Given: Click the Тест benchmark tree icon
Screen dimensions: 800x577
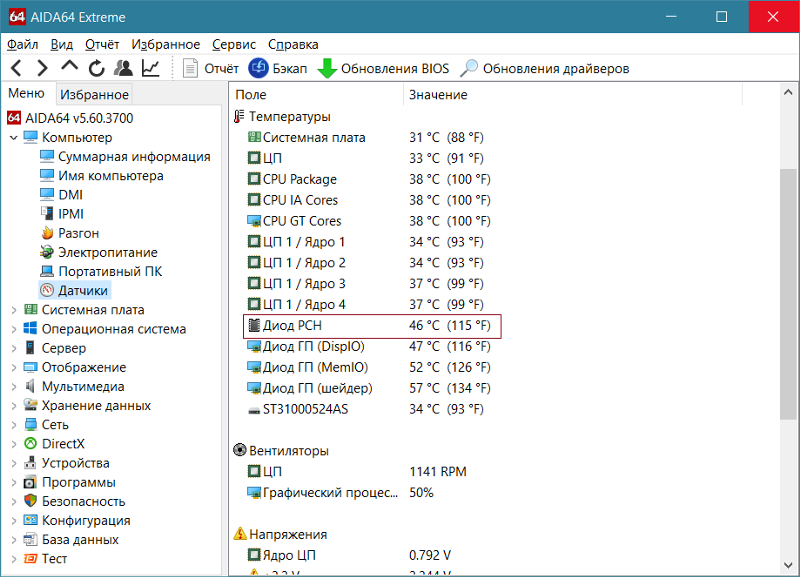Looking at the screenshot, I should (x=31, y=559).
